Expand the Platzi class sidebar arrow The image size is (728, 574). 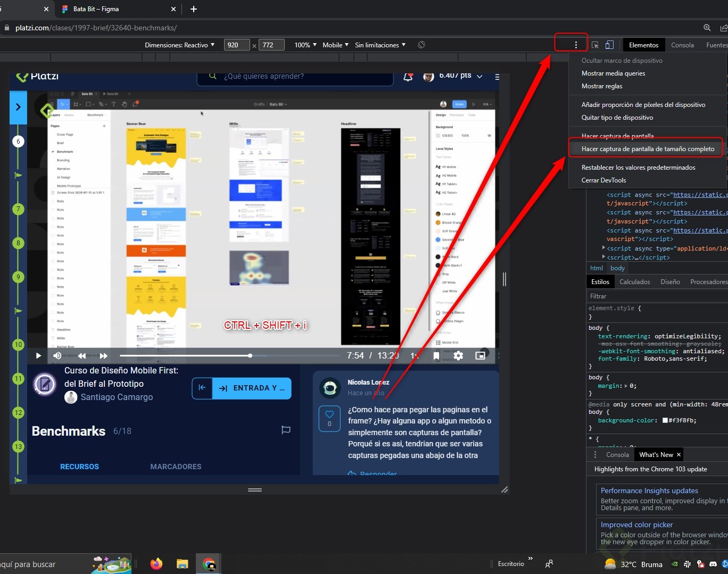pos(18,107)
